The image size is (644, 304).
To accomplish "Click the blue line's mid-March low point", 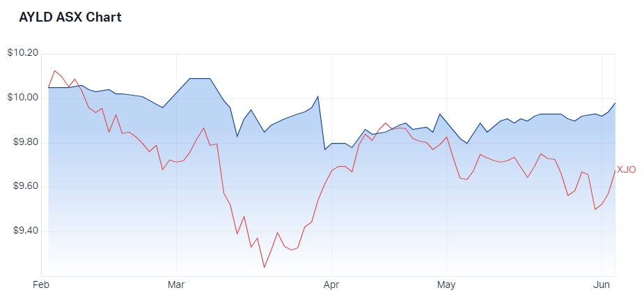I will pyautogui.click(x=237, y=136).
